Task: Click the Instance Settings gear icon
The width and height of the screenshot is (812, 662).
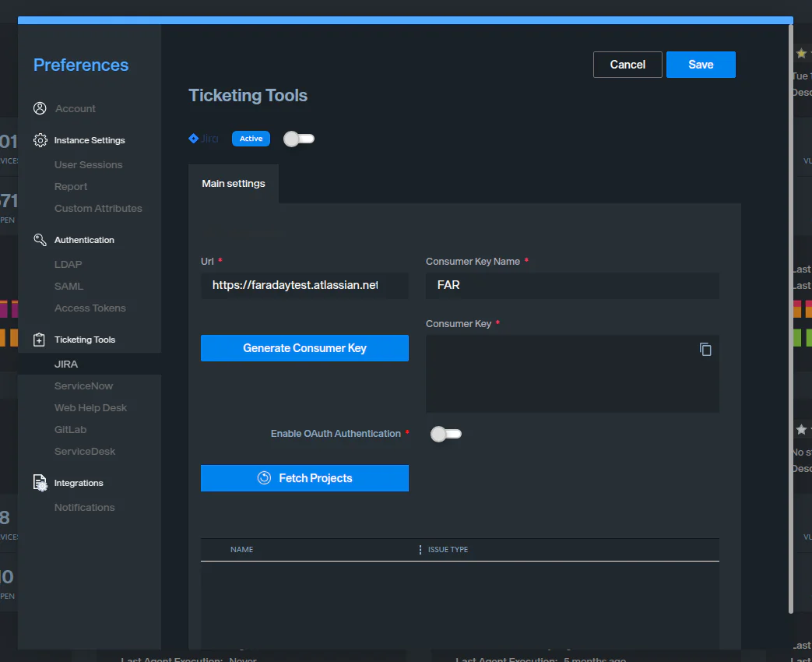Action: (40, 141)
